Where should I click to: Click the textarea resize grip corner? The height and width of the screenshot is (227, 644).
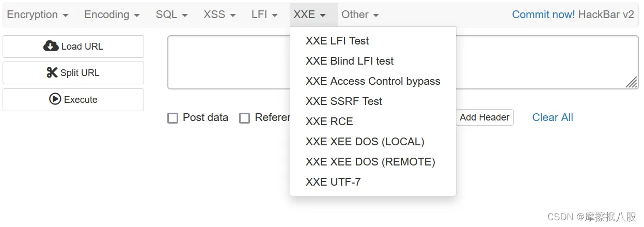coord(632,83)
